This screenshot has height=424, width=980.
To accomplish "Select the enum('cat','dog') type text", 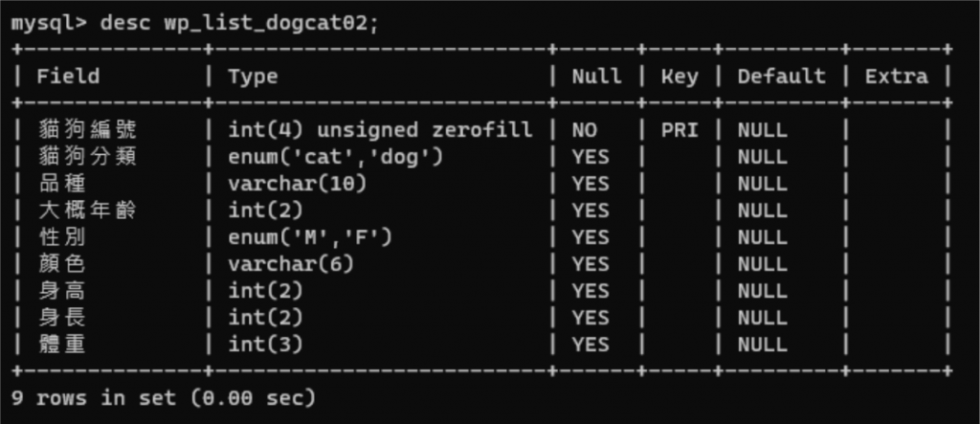I will point(336,156).
